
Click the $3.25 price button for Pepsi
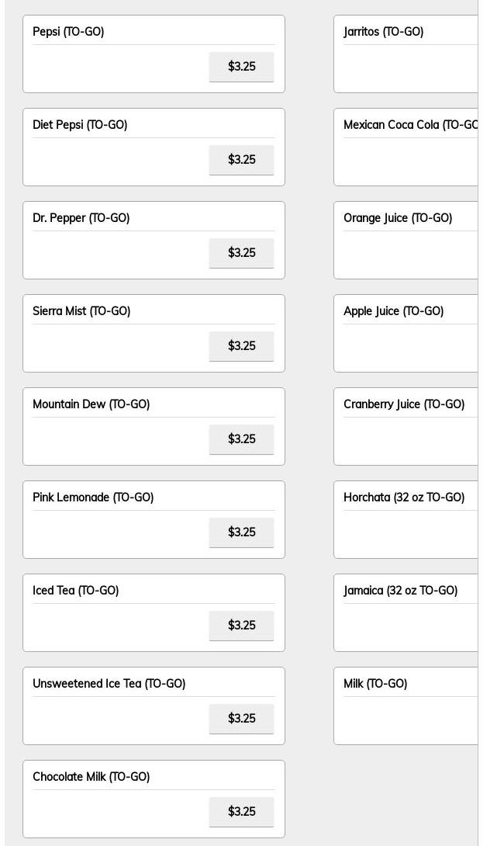pyautogui.click(x=241, y=67)
